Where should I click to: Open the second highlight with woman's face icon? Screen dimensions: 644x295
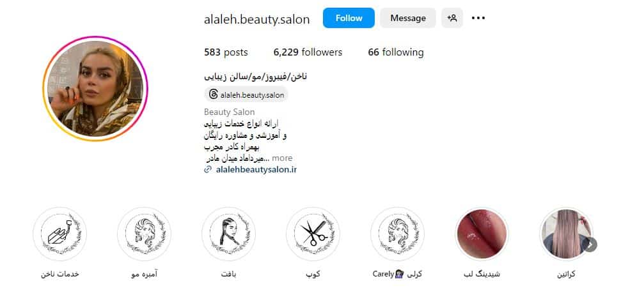144,234
